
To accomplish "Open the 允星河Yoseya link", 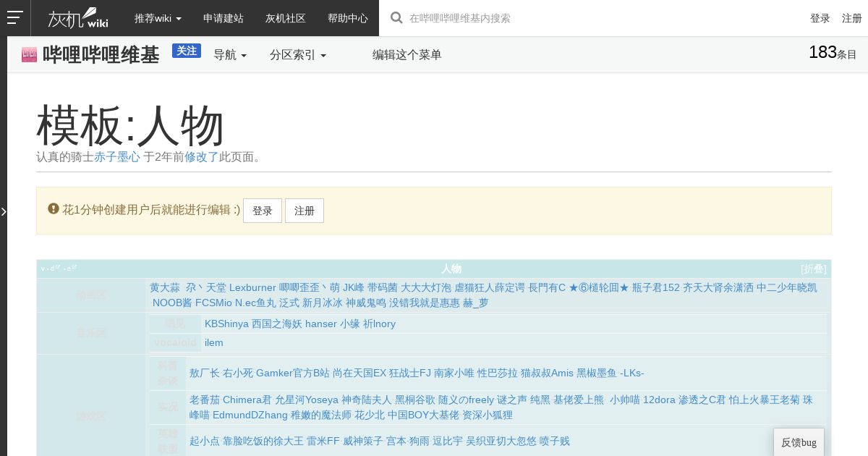I will click(x=307, y=400).
